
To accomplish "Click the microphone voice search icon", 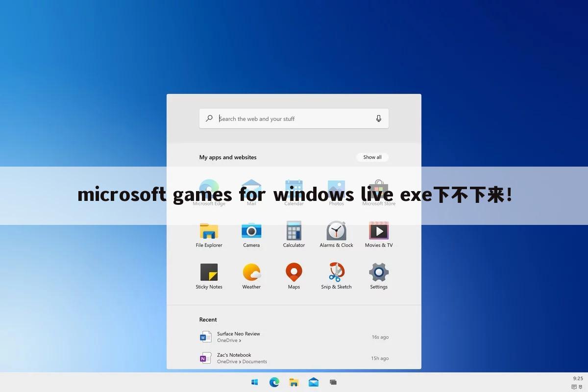I will pyautogui.click(x=379, y=119).
